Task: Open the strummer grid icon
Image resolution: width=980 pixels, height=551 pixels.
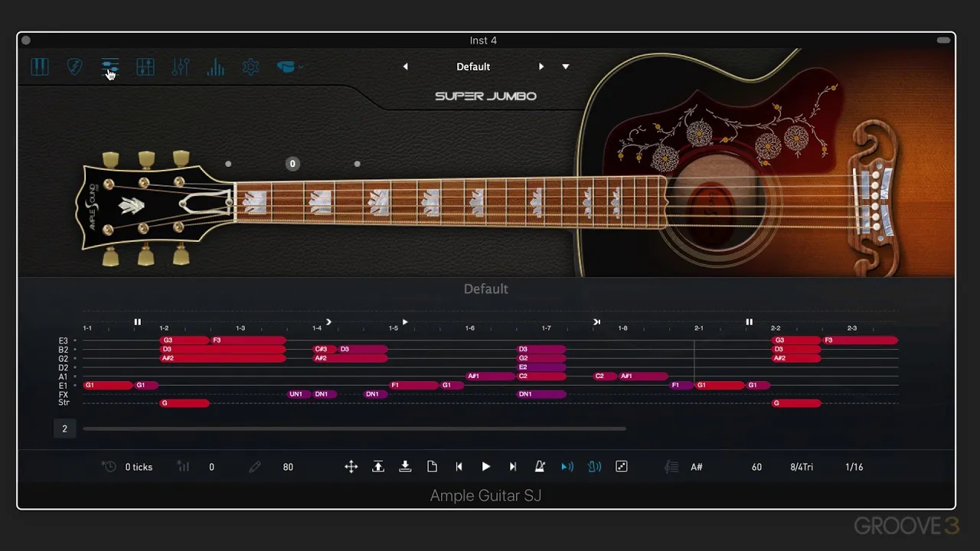Action: point(145,67)
